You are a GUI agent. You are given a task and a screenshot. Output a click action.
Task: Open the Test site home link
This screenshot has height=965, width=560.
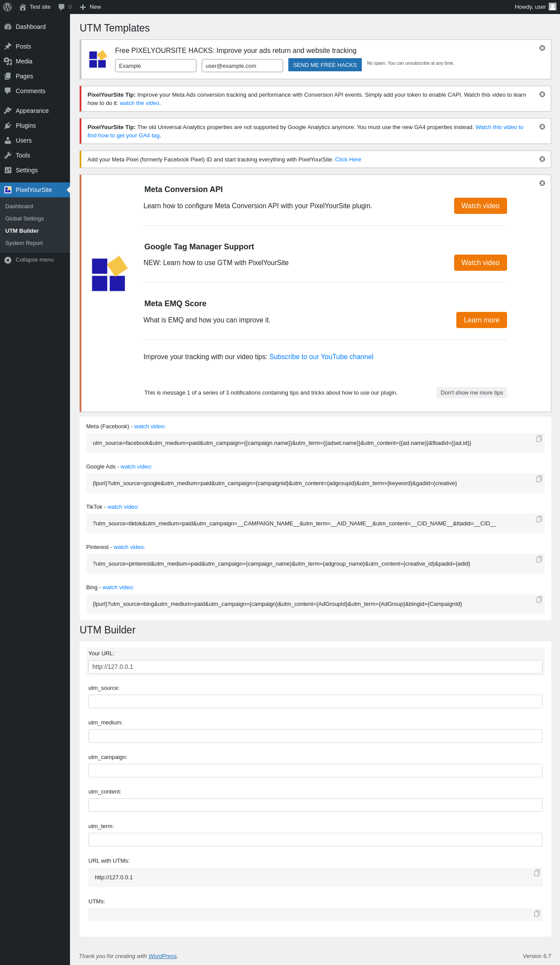[35, 7]
